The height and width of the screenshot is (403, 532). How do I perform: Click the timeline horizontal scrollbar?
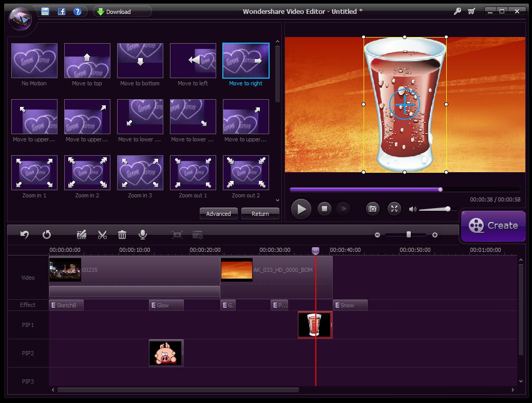pos(178,390)
